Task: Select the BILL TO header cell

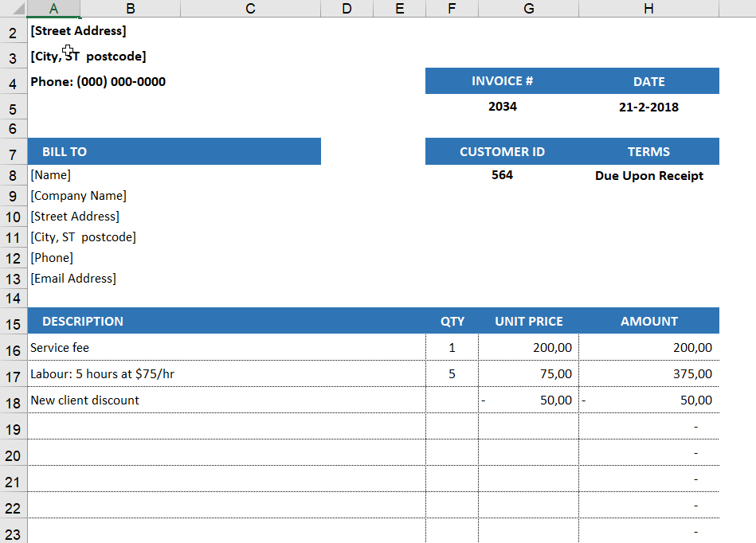Action: (174, 151)
